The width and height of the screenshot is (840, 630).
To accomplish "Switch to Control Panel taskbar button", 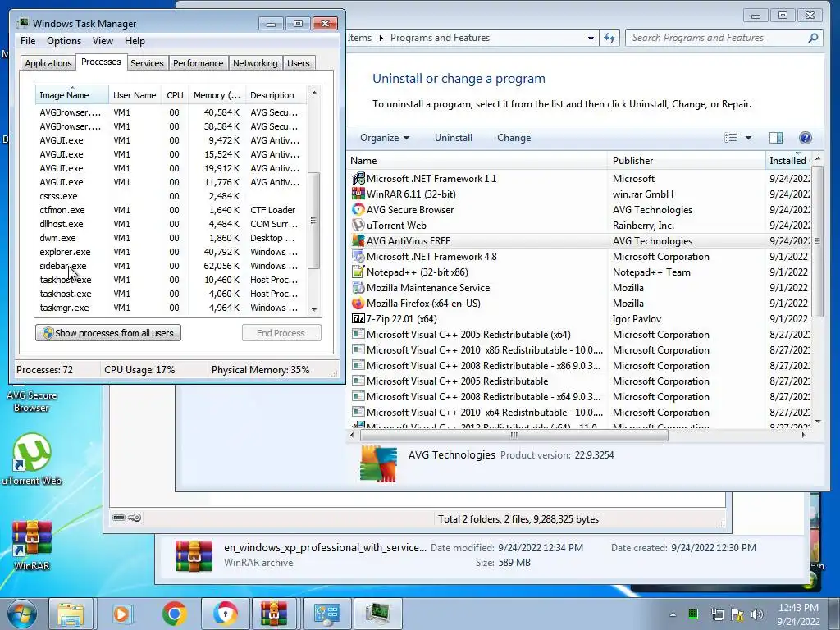I will click(326, 614).
